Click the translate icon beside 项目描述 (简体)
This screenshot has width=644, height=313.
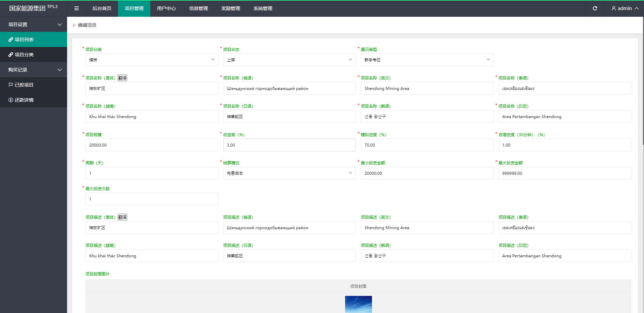point(122,217)
